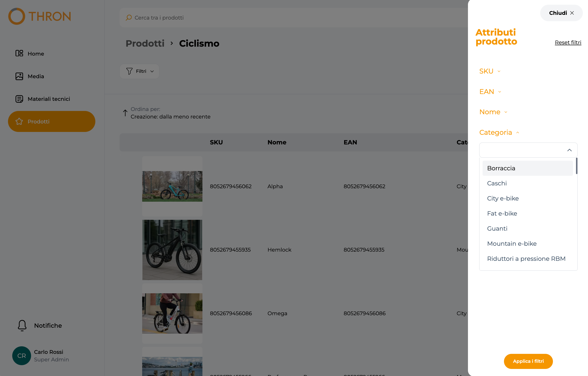588x376 pixels.
Task: Click the Alpha product name
Action: pyautogui.click(x=275, y=186)
